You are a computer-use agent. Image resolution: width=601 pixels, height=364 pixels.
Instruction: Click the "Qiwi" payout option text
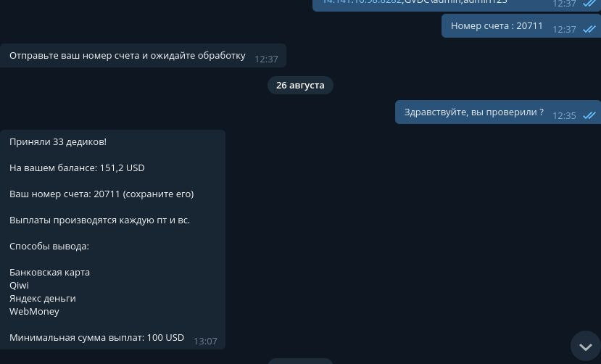point(19,286)
